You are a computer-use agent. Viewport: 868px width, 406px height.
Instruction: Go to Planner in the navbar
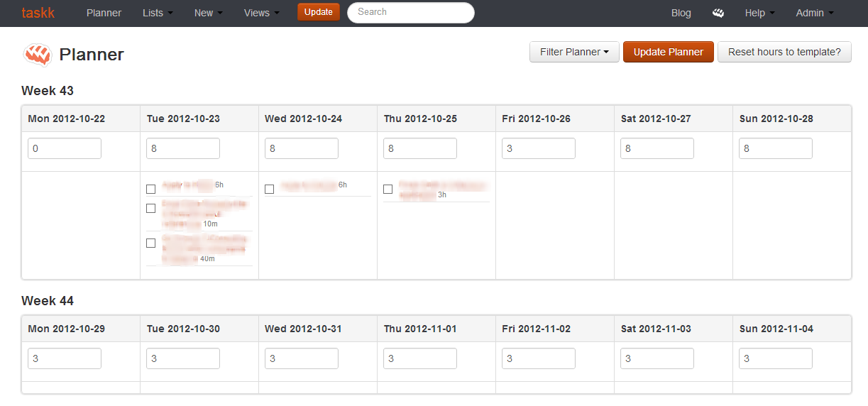pos(104,13)
